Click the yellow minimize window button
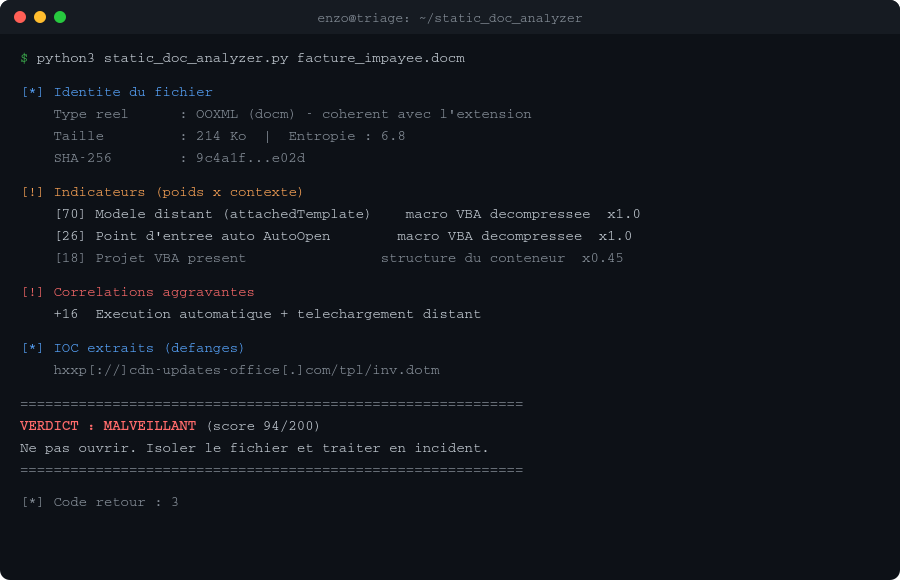The height and width of the screenshot is (580, 900). (40, 17)
